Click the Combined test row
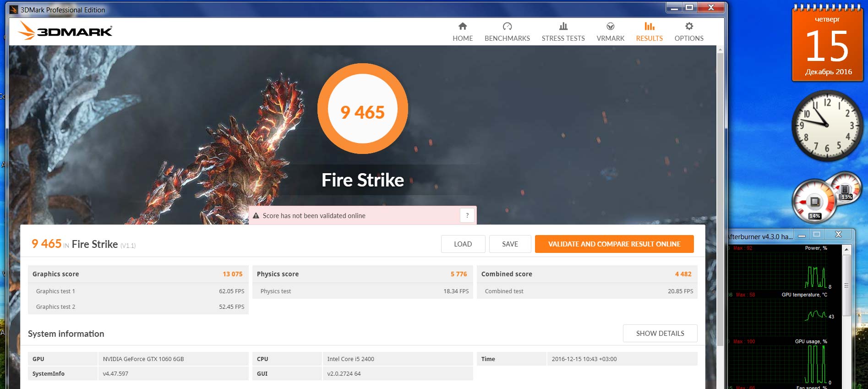 (x=587, y=291)
